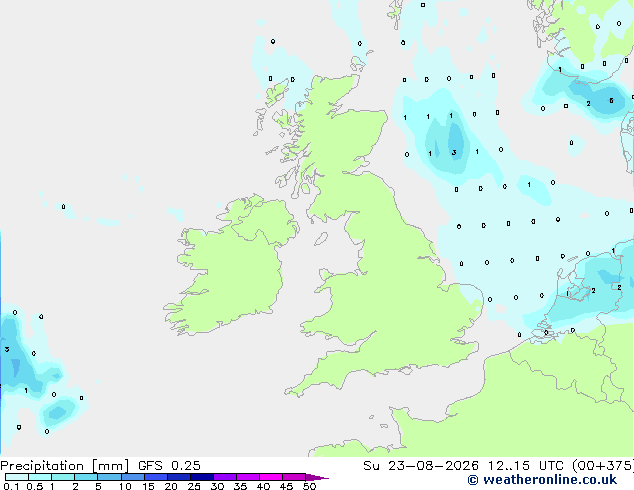Click the 0.1–0.5 mm legend color box
The width and height of the screenshot is (634, 490).
17,477
